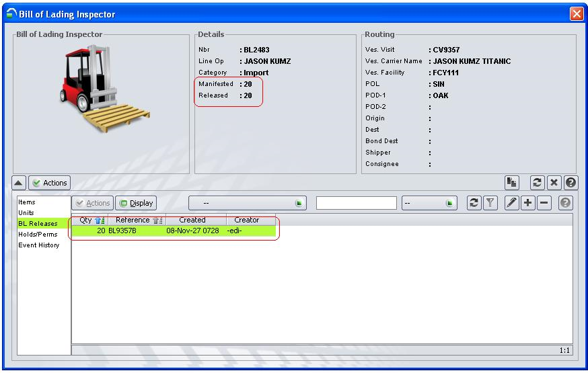This screenshot has width=588, height=373.
Task: Open the Holds/Perms tab
Action: coord(38,235)
